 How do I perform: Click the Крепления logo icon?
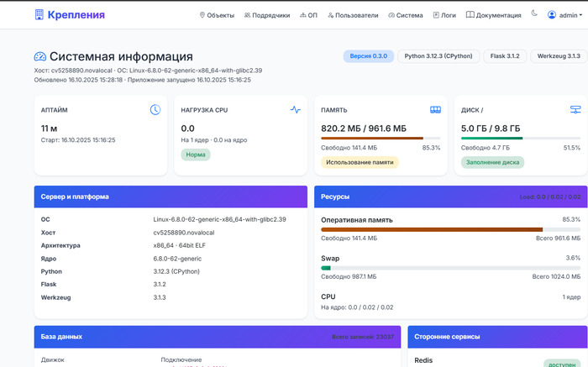pos(39,14)
